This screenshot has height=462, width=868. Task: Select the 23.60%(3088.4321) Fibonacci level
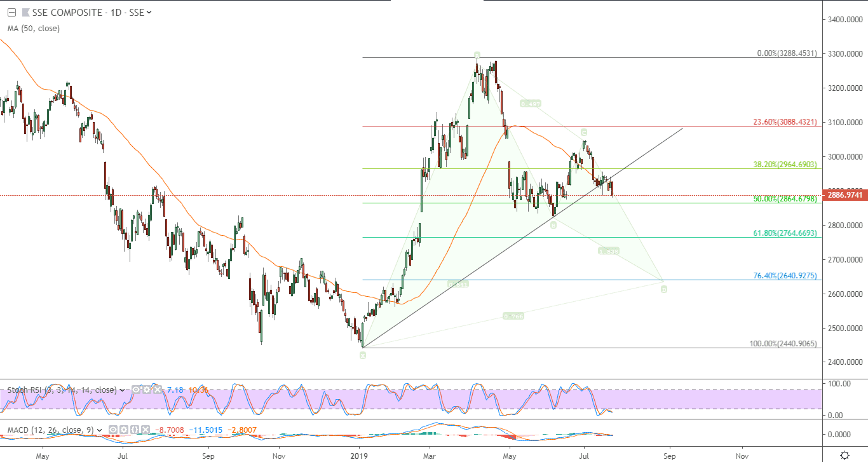coord(785,121)
